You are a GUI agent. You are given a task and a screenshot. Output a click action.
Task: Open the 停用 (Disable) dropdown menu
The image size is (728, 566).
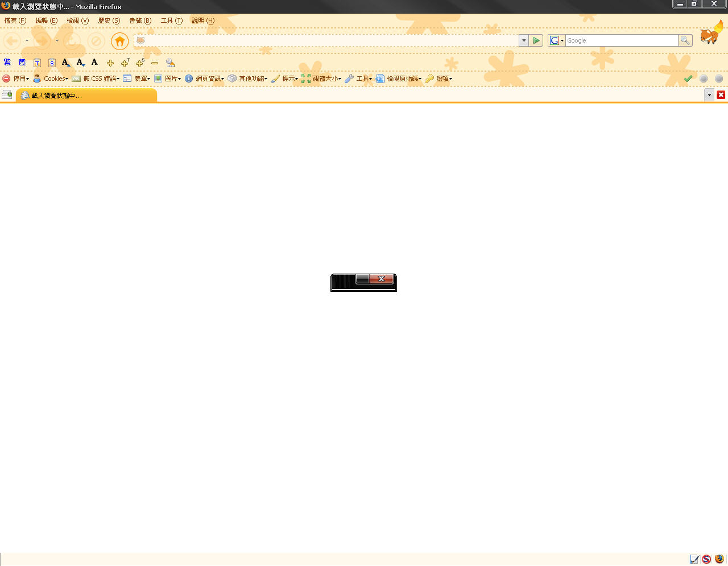(16, 79)
